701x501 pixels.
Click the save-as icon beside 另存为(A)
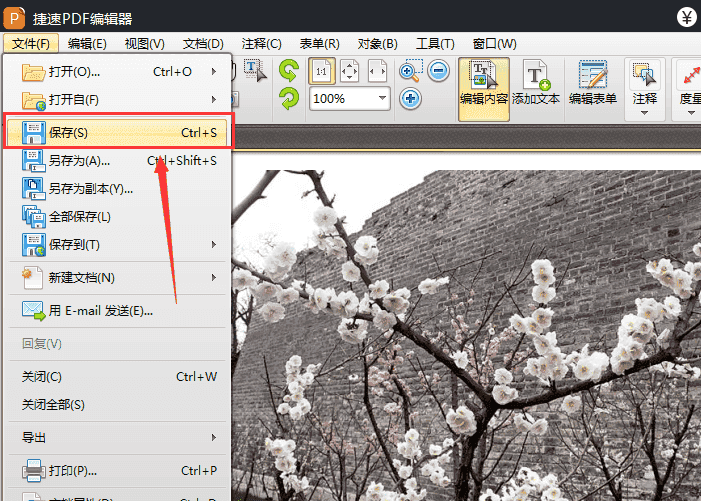pos(34,161)
